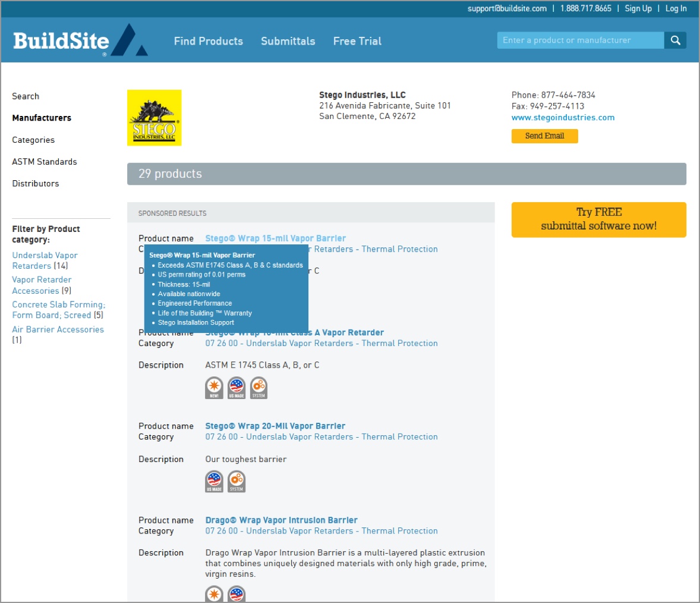Filter by Concrete Slab Forming category
The image size is (700, 603).
(x=58, y=310)
